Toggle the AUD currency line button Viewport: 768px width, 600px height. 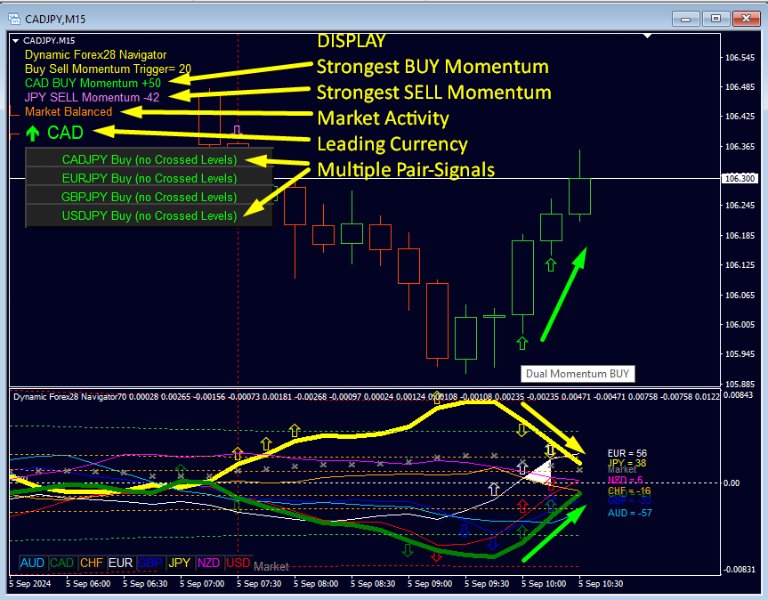(x=32, y=563)
